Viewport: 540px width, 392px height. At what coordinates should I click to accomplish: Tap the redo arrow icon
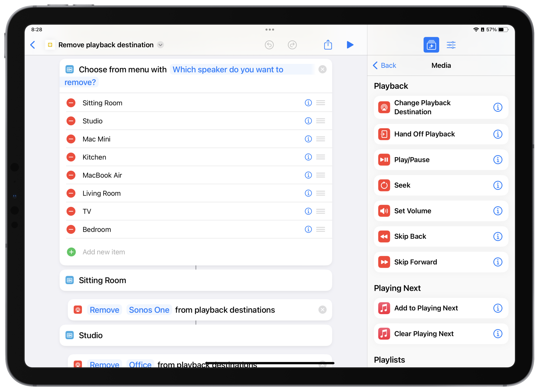click(x=292, y=45)
